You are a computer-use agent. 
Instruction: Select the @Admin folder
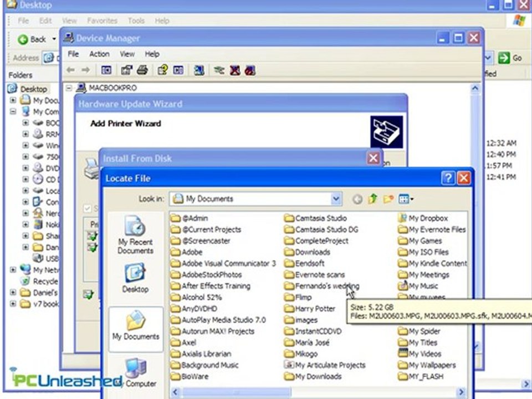click(190, 218)
